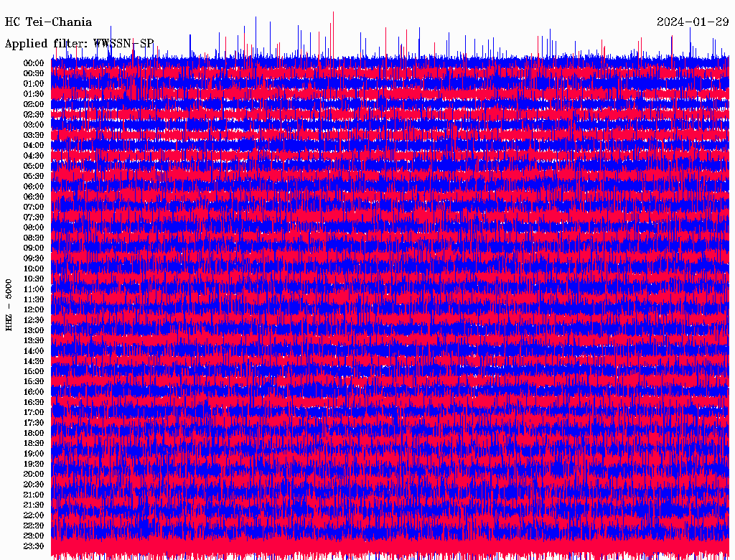Select the 04:30 time label
735x560 pixels.
tap(34, 156)
